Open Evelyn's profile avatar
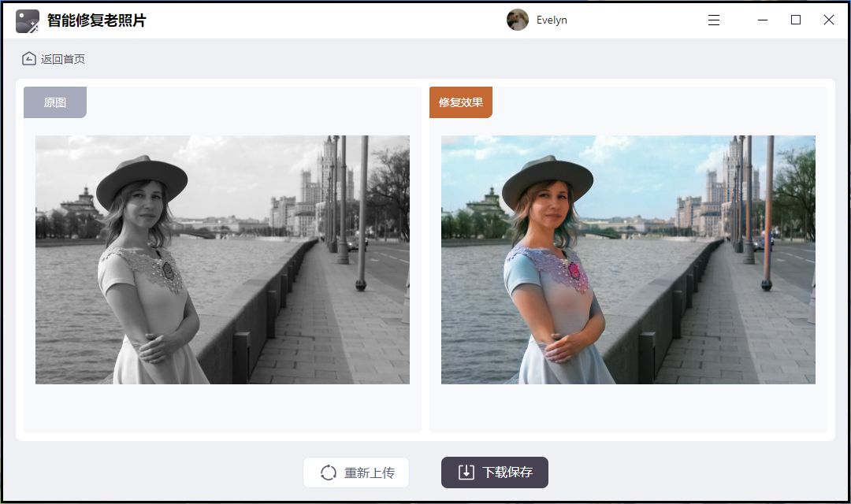 [x=517, y=20]
